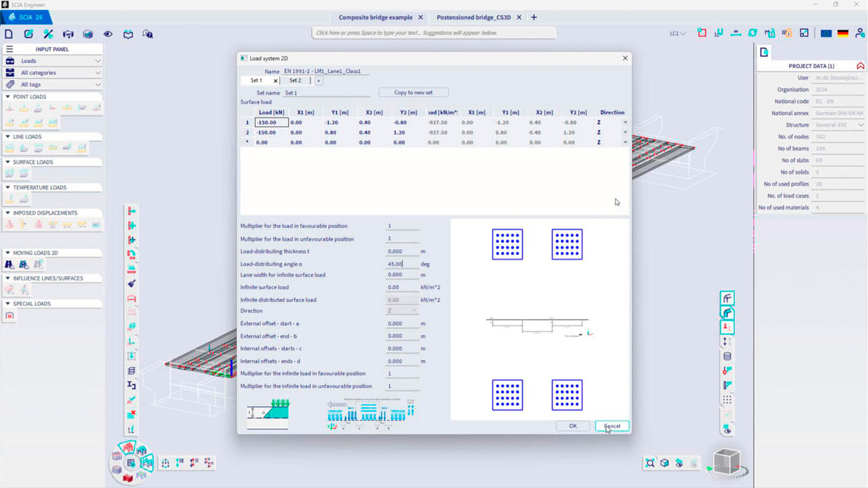Open the input panel hamburger menu
The height and width of the screenshot is (488, 868).
(9, 49)
